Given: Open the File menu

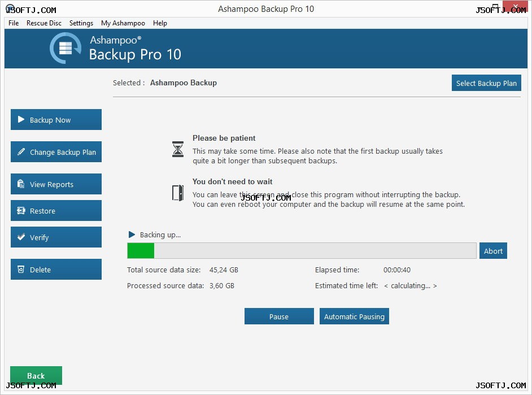Looking at the screenshot, I should click(14, 23).
